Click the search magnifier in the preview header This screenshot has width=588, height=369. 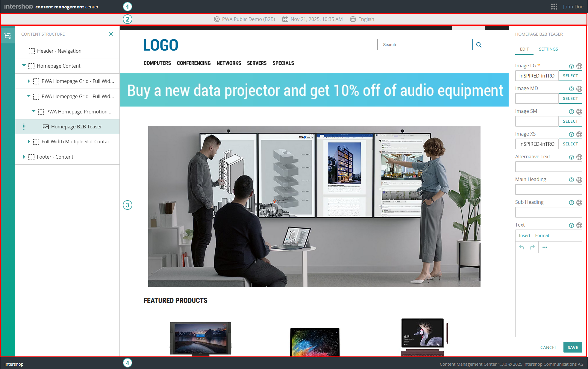[x=479, y=44]
